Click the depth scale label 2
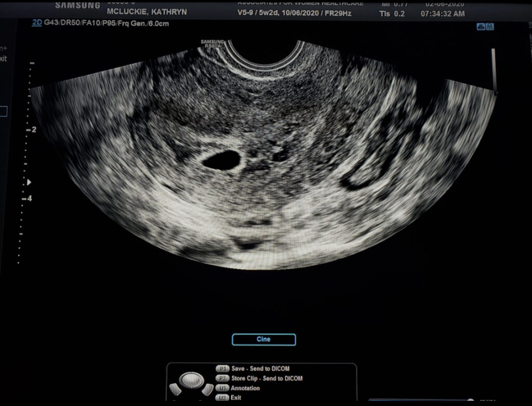This screenshot has width=532, height=406. pos(34,129)
